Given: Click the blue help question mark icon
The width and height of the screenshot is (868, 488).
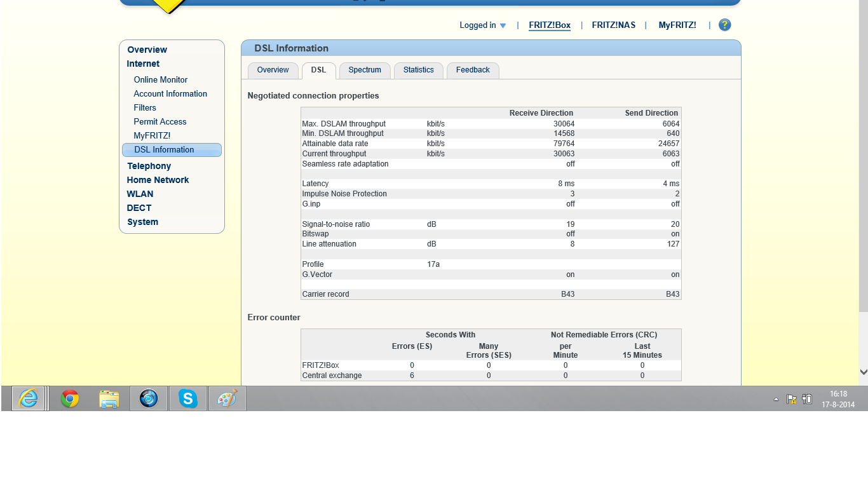Looking at the screenshot, I should 724,25.
